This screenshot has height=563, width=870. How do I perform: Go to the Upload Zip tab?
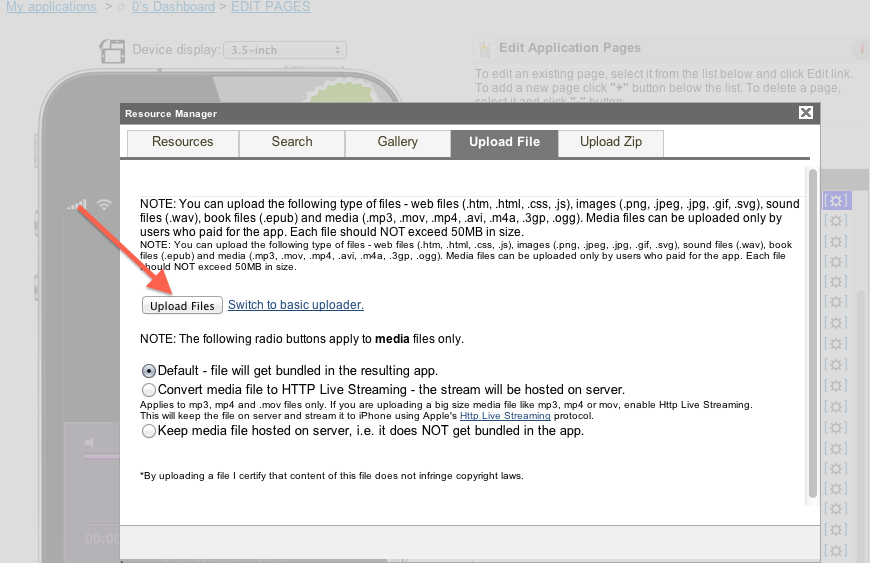[x=611, y=142]
